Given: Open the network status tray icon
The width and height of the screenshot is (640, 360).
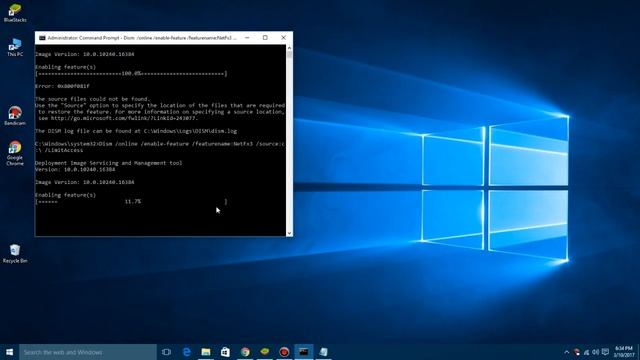Looking at the screenshot, I should pos(586,352).
